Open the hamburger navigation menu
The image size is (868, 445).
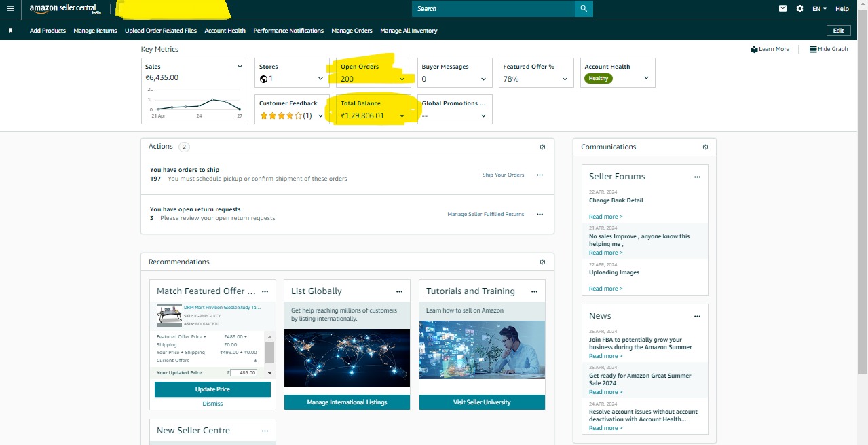10,9
